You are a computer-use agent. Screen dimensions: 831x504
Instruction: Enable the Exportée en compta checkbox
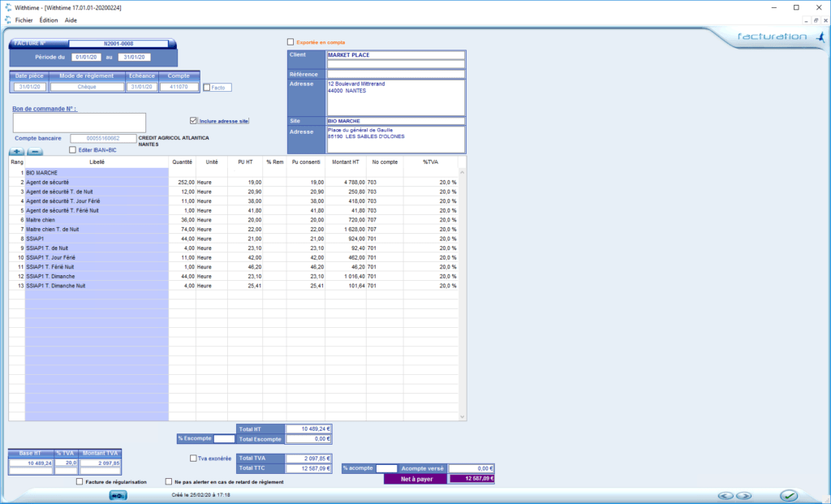(x=291, y=42)
